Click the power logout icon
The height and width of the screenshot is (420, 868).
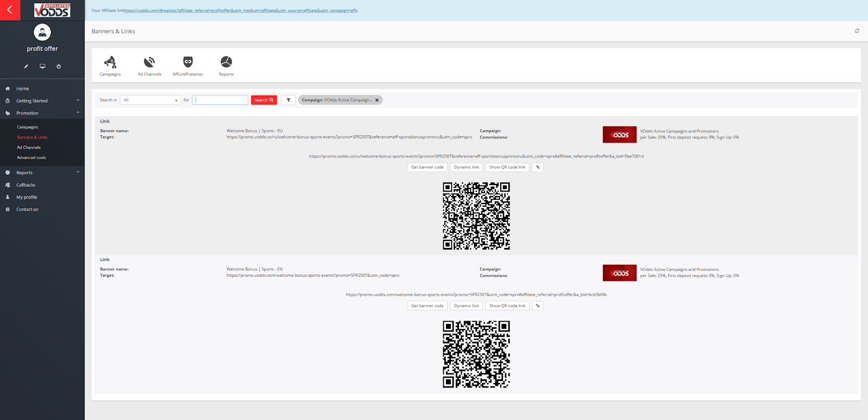[59, 66]
